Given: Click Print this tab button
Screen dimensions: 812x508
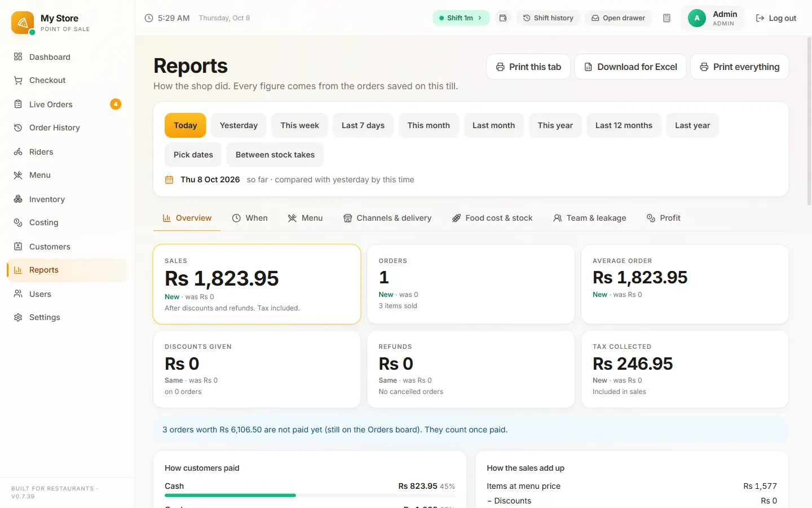Looking at the screenshot, I should [528, 67].
